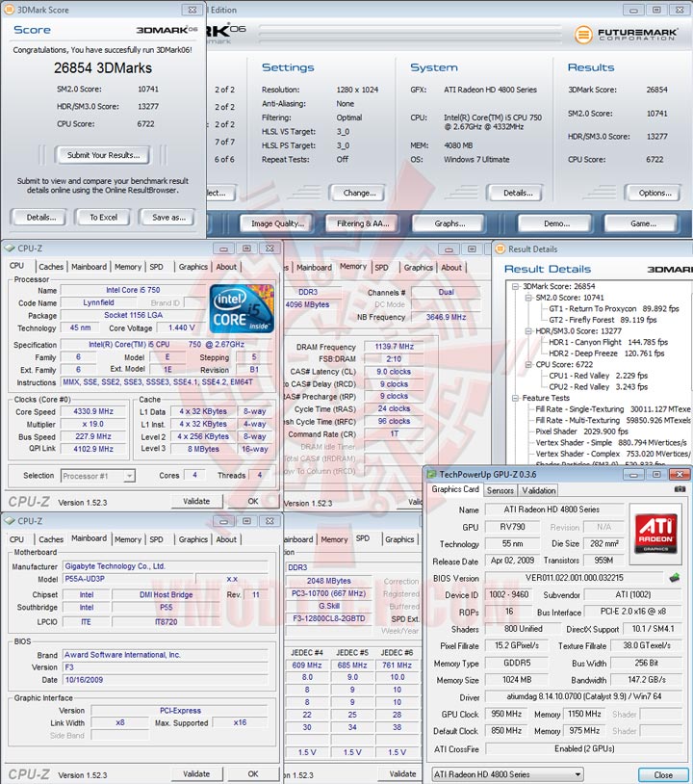Select GT1 - Return To Proxycon result row

point(613,308)
